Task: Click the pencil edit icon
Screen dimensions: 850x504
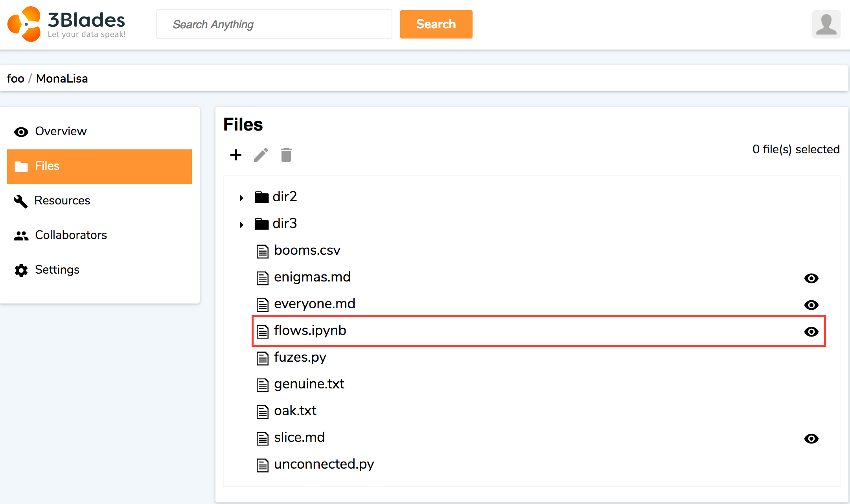Action: (261, 155)
